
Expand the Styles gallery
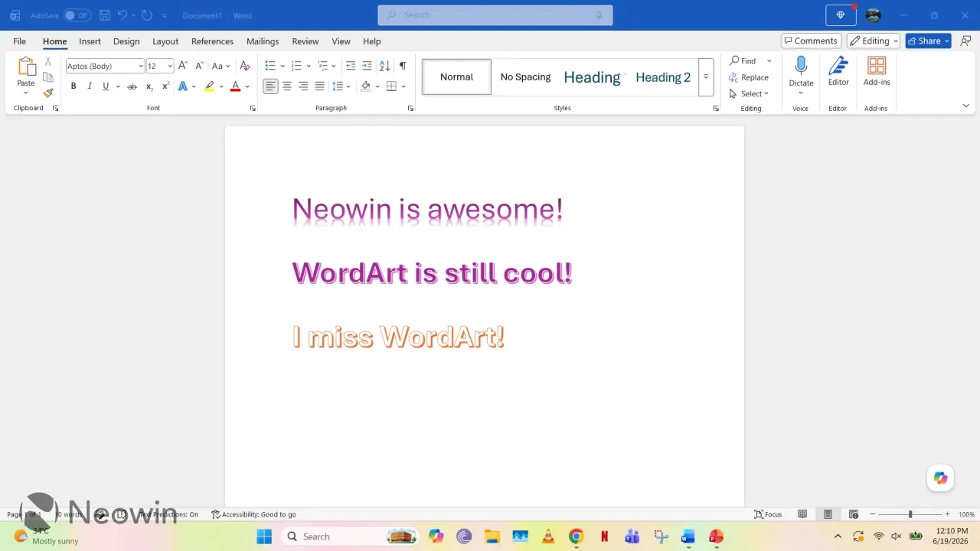(x=706, y=77)
